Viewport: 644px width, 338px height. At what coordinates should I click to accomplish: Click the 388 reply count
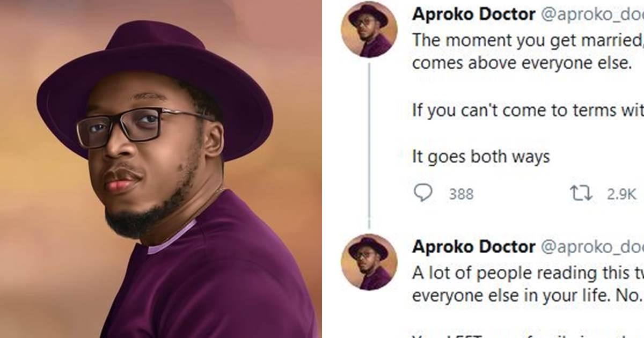coord(461,194)
